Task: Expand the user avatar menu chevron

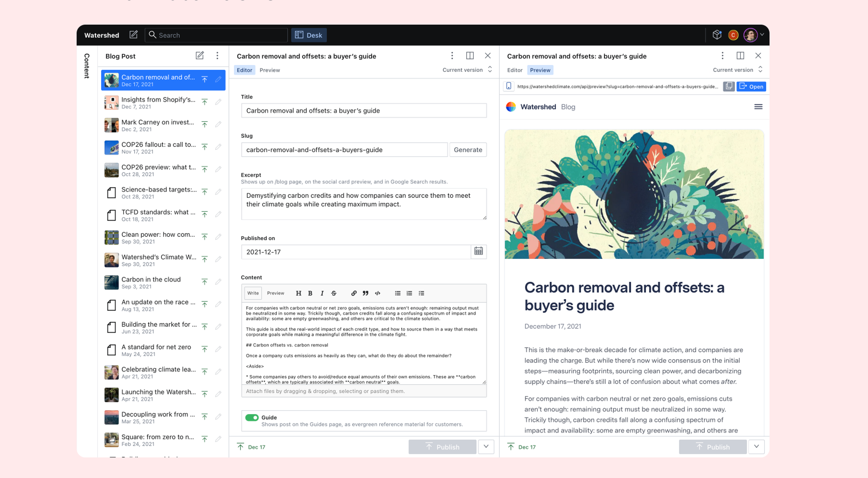Action: pos(762,35)
